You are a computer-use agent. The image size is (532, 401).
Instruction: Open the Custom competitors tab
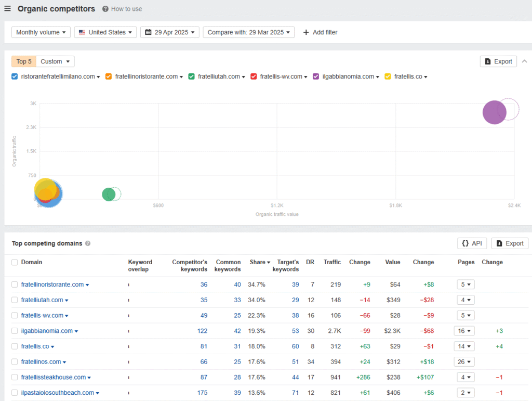tap(55, 61)
